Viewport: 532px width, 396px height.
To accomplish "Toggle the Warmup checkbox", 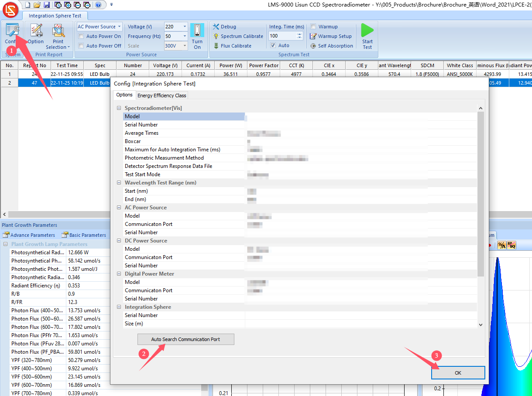I will click(313, 27).
